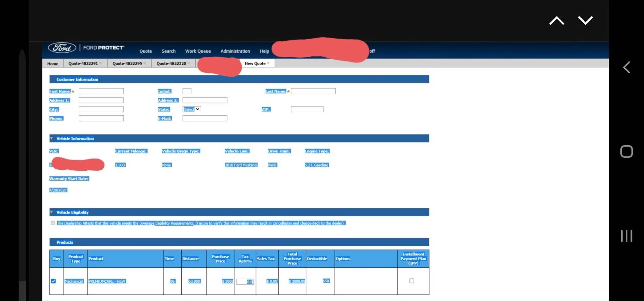Open the Work Queue menu
The width and height of the screenshot is (644, 301).
[x=198, y=51]
